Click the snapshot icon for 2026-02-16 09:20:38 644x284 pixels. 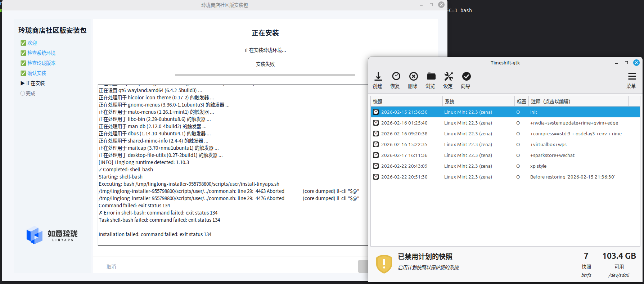(376, 134)
